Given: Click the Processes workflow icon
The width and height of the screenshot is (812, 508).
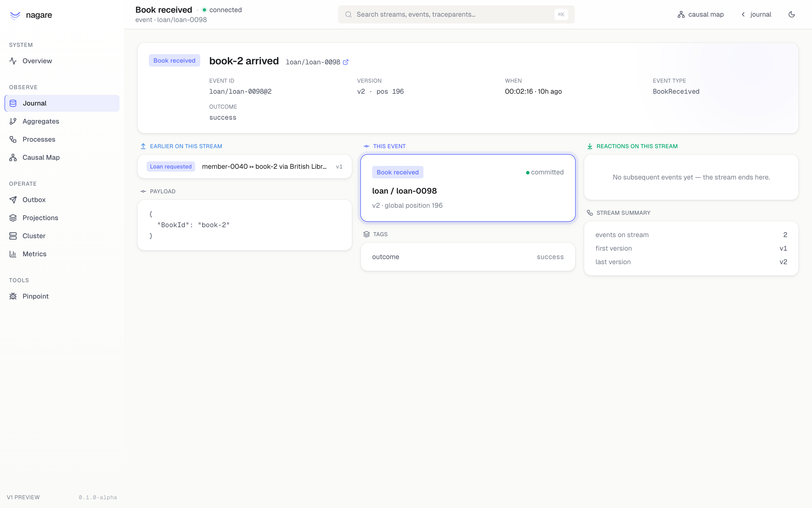Looking at the screenshot, I should tap(13, 139).
